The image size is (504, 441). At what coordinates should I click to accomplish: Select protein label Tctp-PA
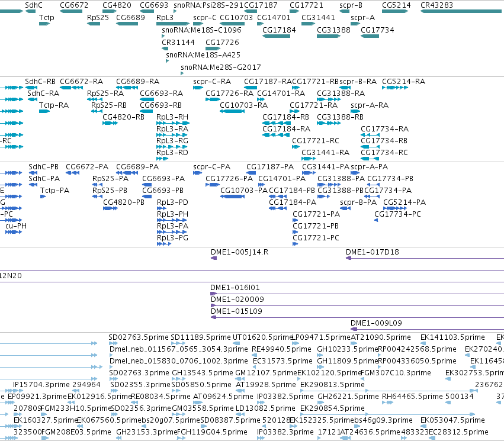pos(54,191)
